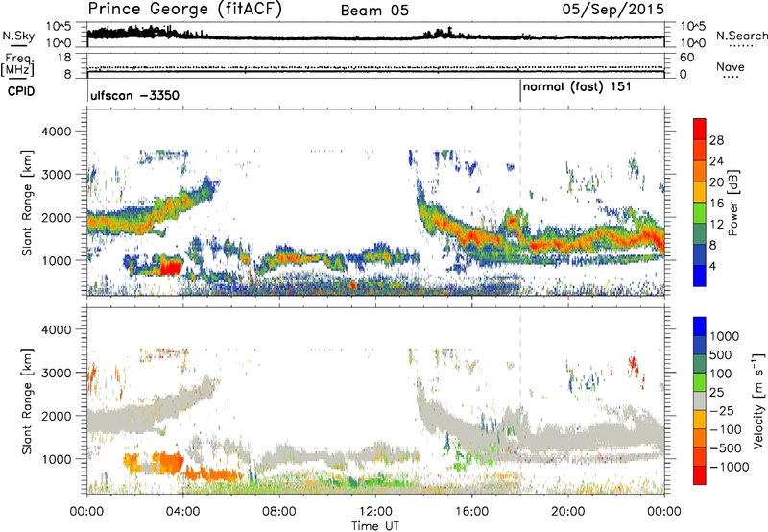The height and width of the screenshot is (532, 768).
Task: Click the gray -25 to 25 velocity colorbar segment
Action: tap(700, 400)
